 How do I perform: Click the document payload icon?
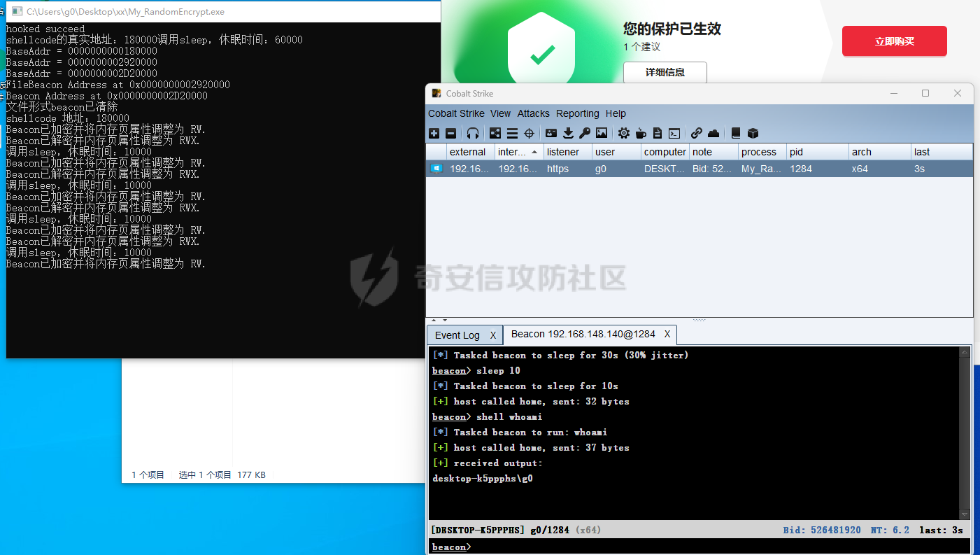click(658, 133)
